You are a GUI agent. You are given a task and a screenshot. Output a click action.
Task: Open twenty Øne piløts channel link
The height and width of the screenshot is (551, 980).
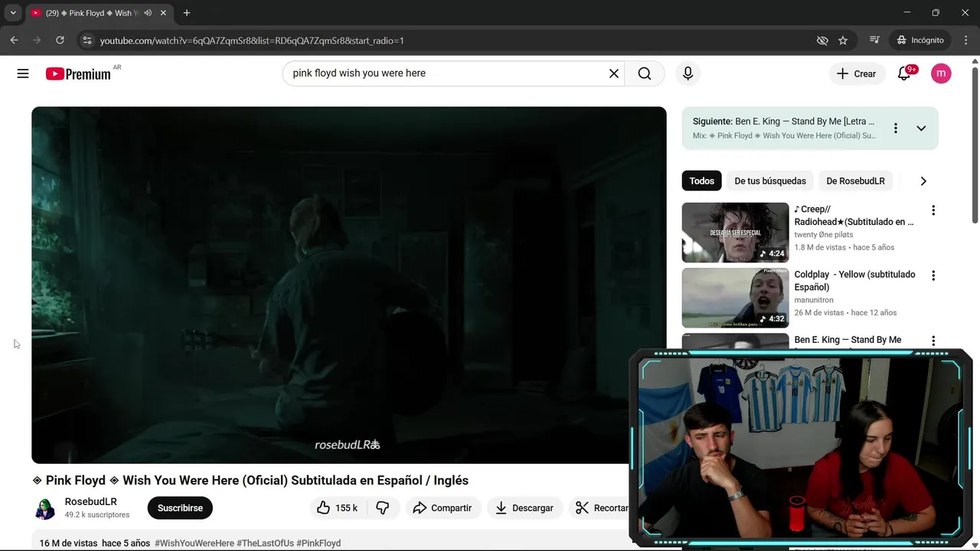point(823,235)
